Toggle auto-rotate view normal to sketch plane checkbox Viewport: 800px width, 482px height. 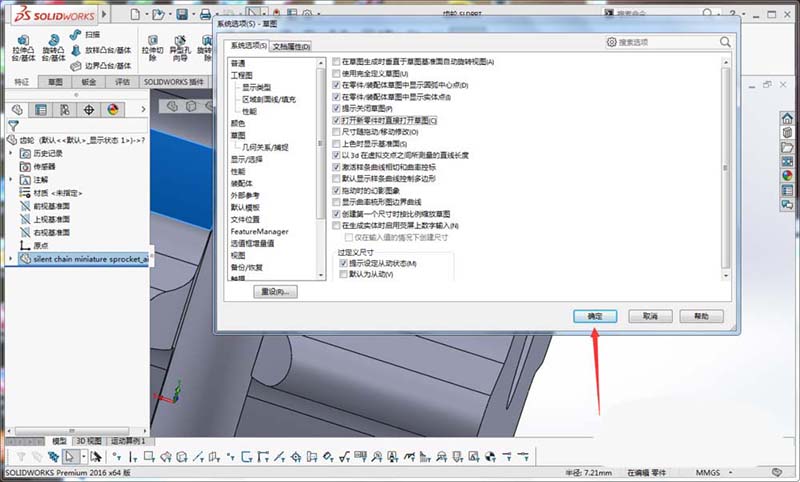336,62
